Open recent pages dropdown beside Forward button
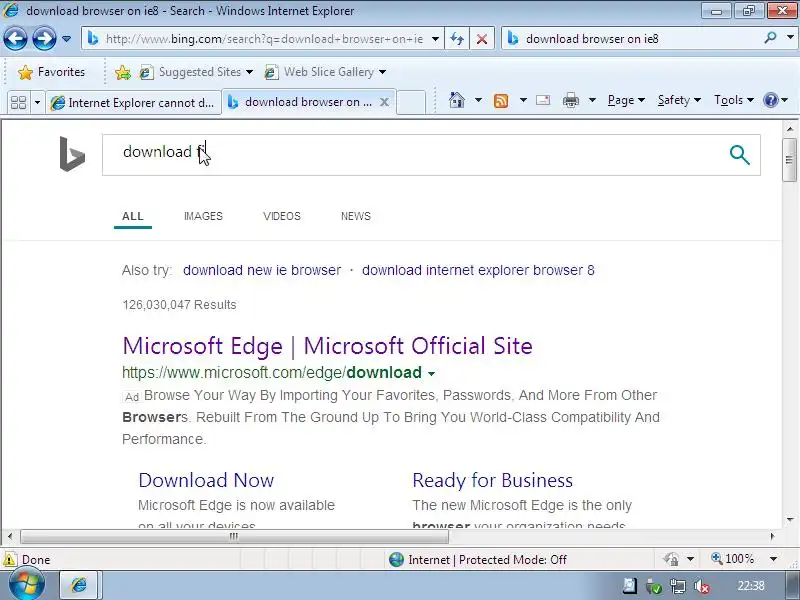 pyautogui.click(x=66, y=39)
